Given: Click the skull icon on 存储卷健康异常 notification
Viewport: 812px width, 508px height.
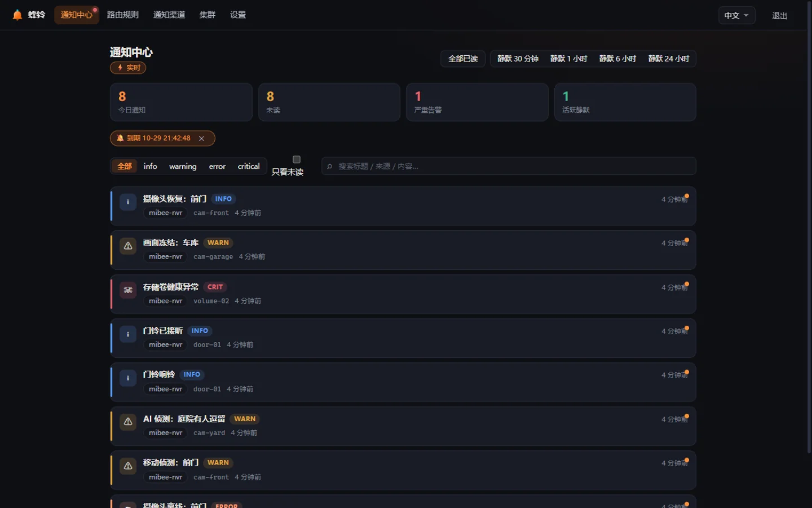Looking at the screenshot, I should [x=128, y=290].
